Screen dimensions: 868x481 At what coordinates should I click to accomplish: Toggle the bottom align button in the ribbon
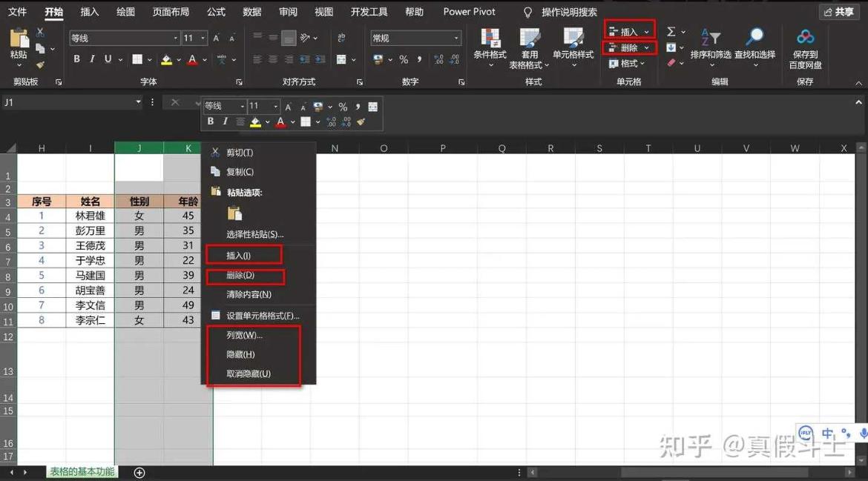click(x=289, y=38)
